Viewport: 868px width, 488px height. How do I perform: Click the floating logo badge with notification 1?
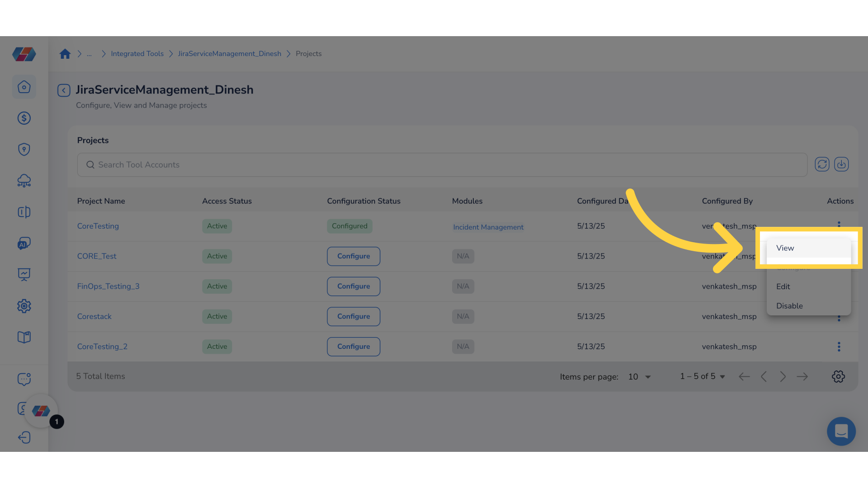click(x=41, y=411)
